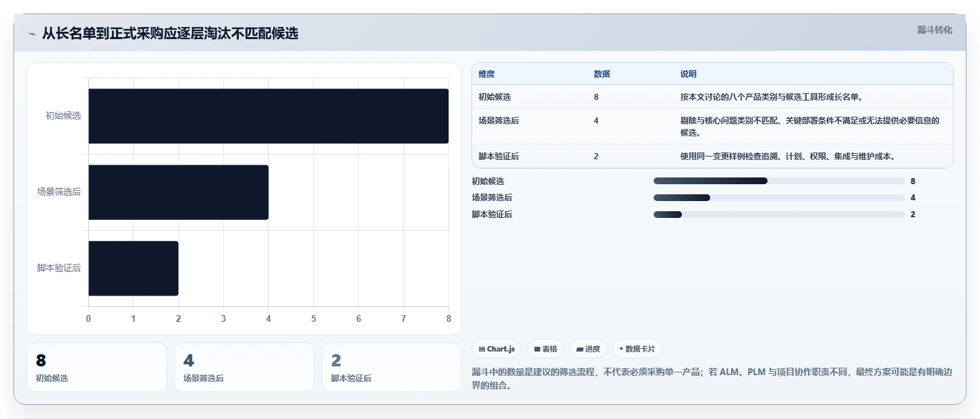Click the 场景筛选后 table row cell
980x419 pixels.
tap(498, 121)
